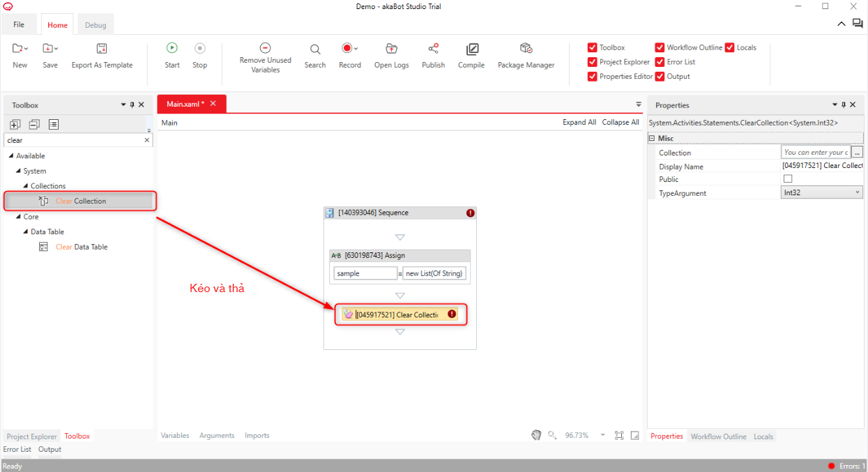Click collapse-all icon in Toolbox panel
The image size is (868, 472).
[34, 124]
